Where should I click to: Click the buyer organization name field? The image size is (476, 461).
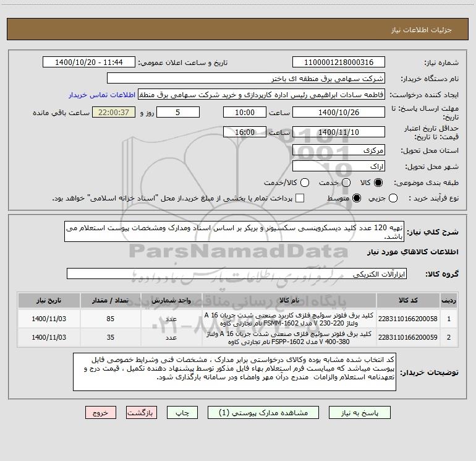pyautogui.click(x=246, y=79)
